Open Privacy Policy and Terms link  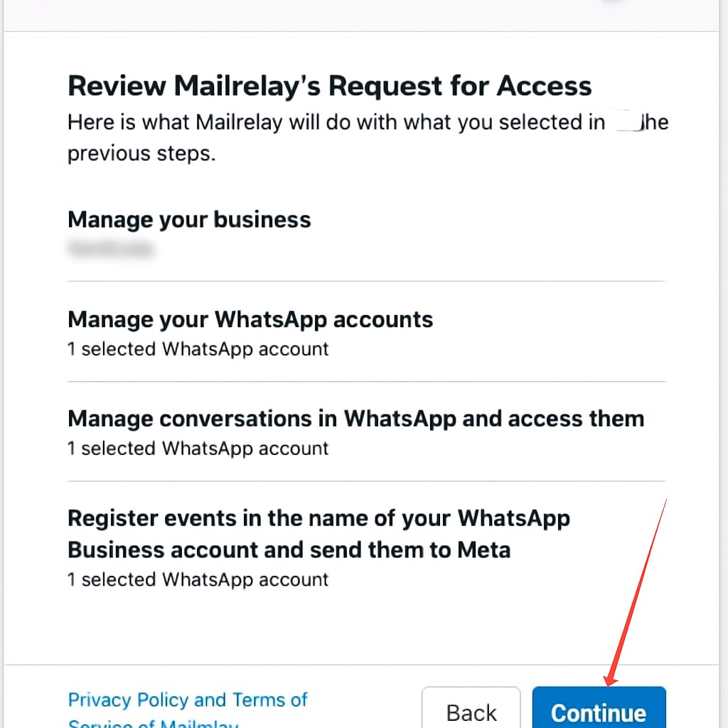click(x=188, y=700)
